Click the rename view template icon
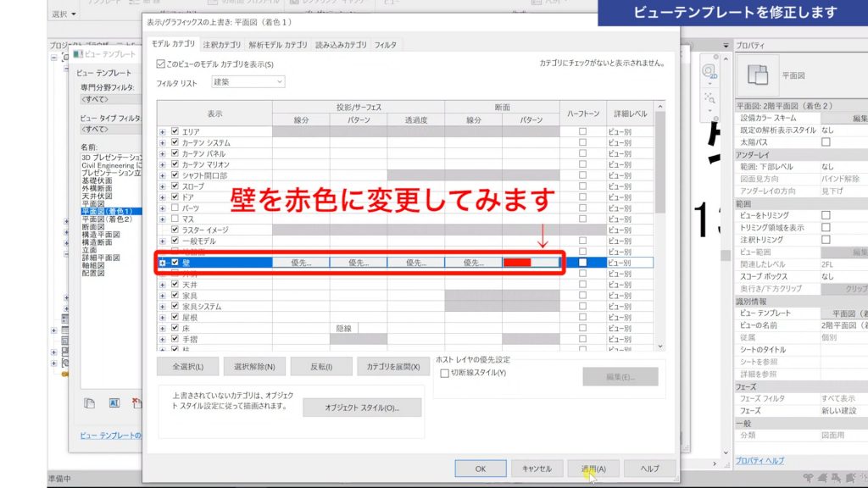The height and width of the screenshot is (488, 868). [x=114, y=403]
